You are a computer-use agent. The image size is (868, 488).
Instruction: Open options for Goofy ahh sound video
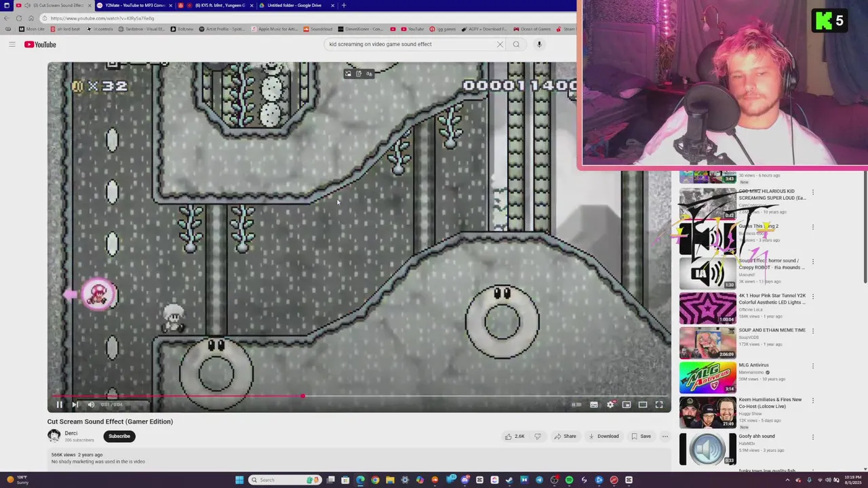(813, 437)
